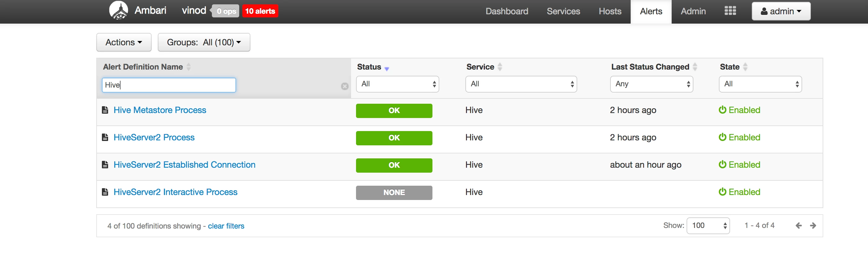Open the admin user menu
This screenshot has width=868, height=277.
[x=781, y=11]
